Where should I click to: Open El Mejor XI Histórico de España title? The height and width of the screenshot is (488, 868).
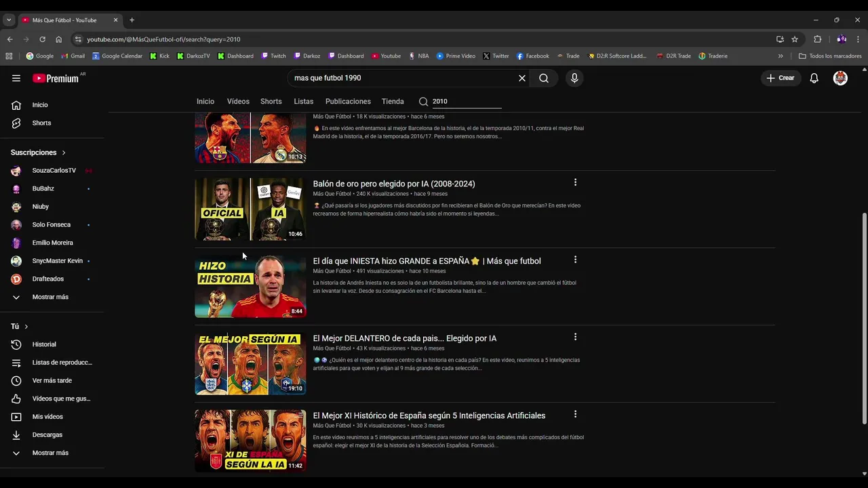[x=429, y=415]
